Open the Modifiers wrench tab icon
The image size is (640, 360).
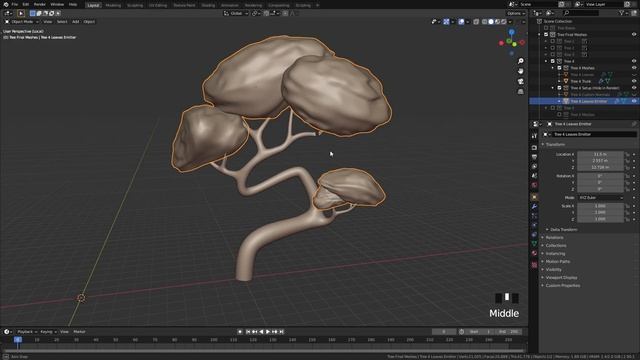click(534, 207)
